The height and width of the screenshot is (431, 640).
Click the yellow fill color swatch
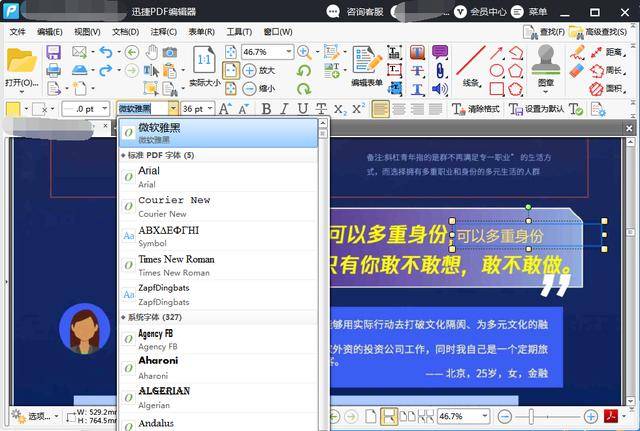13,109
